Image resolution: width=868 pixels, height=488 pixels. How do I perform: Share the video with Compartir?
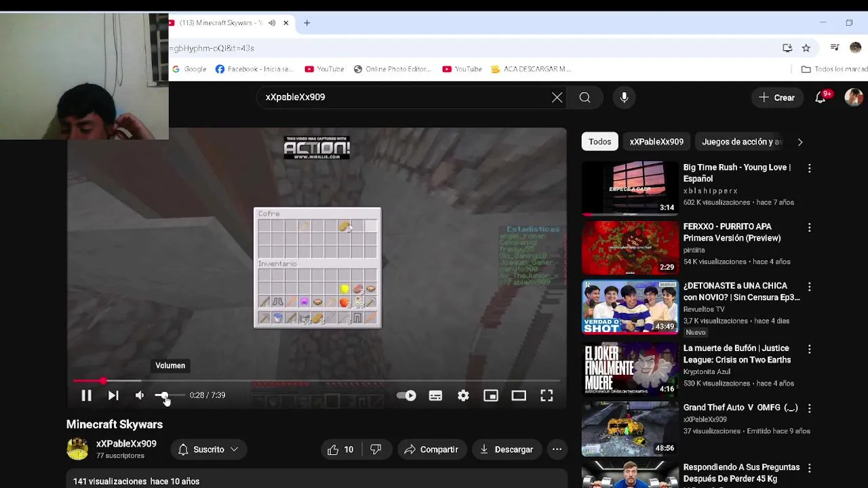click(431, 449)
